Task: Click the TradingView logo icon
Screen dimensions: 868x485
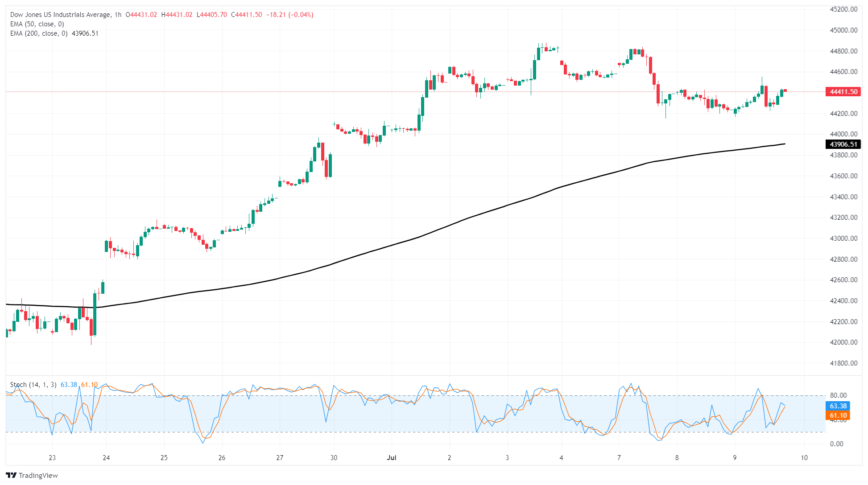Action: point(11,475)
